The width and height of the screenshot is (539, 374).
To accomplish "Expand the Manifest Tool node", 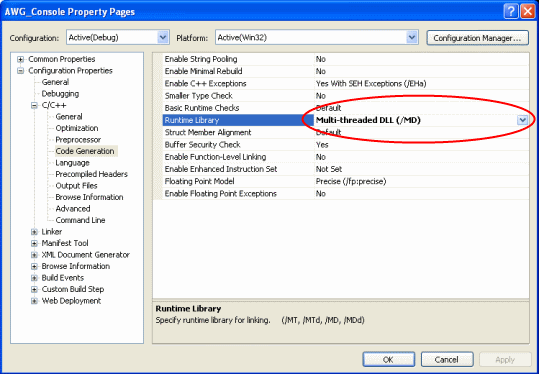I will (x=34, y=243).
